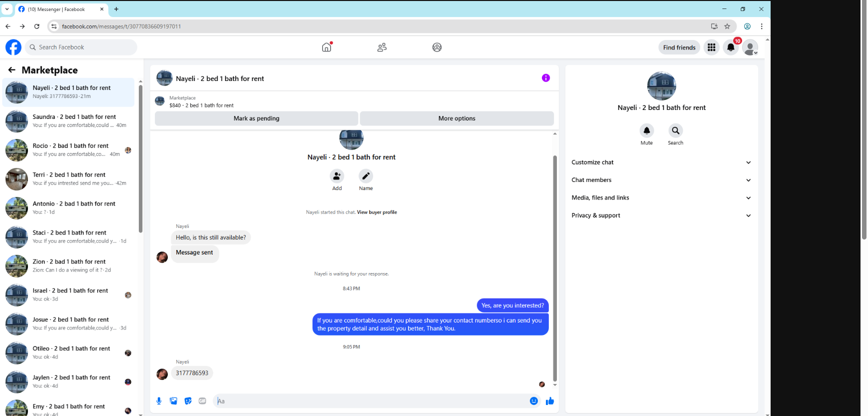868x416 pixels.
Task: Click the purple conversation info icon
Action: click(x=546, y=78)
